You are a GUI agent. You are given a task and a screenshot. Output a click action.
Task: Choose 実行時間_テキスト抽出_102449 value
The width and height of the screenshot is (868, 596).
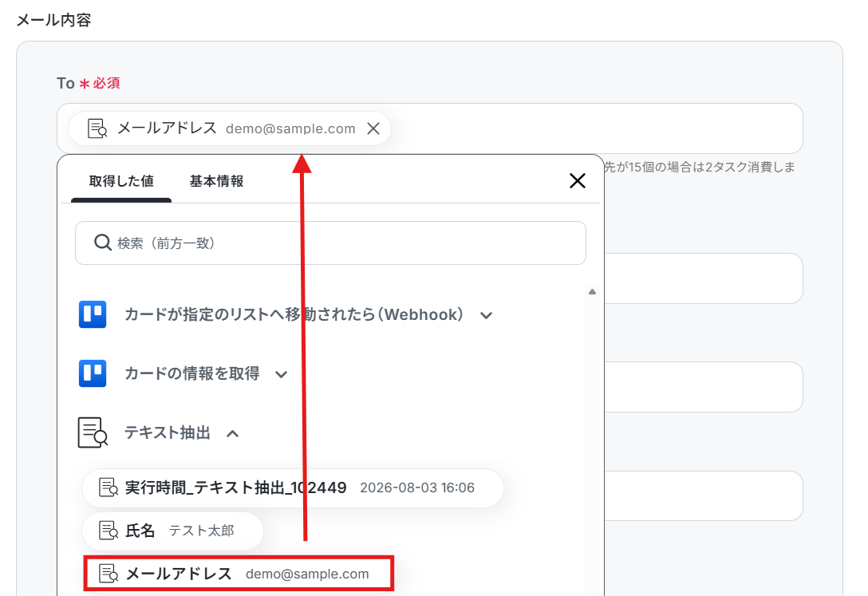[293, 487]
